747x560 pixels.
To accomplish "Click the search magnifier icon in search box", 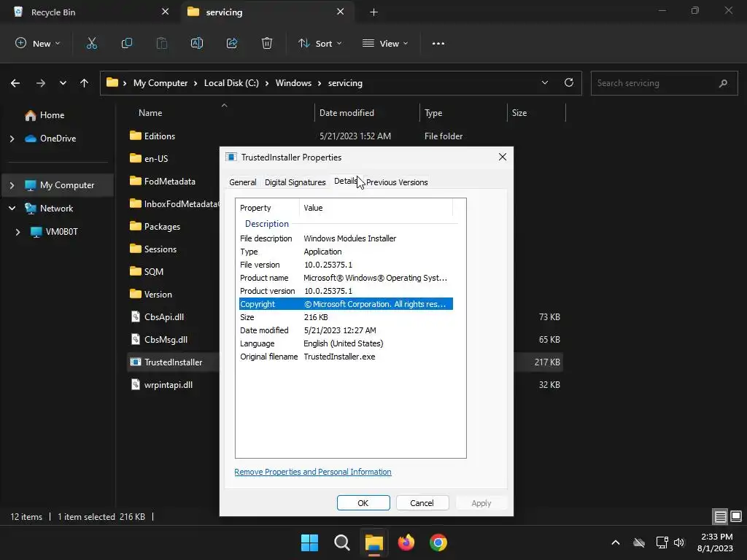I will coord(723,83).
